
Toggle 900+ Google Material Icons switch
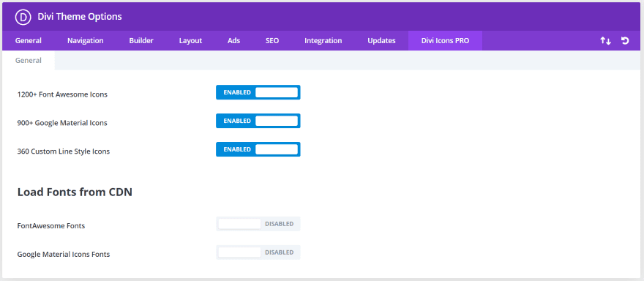coord(258,121)
